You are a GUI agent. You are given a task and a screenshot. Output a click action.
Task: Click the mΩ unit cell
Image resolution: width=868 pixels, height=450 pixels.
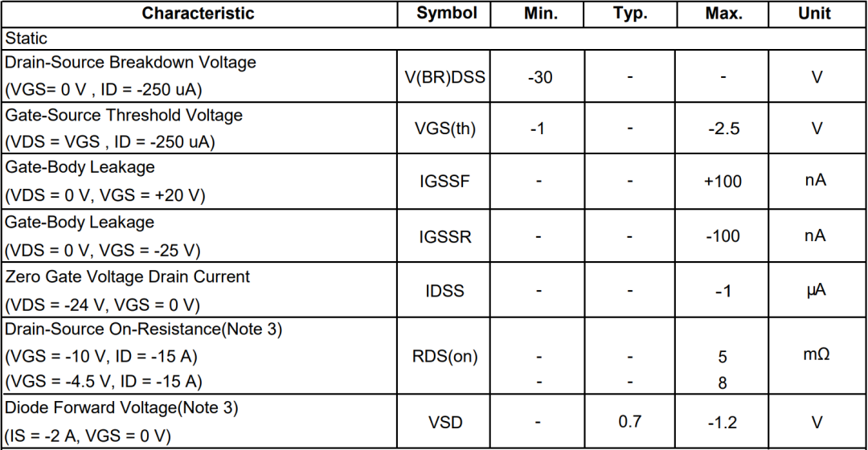pos(815,354)
